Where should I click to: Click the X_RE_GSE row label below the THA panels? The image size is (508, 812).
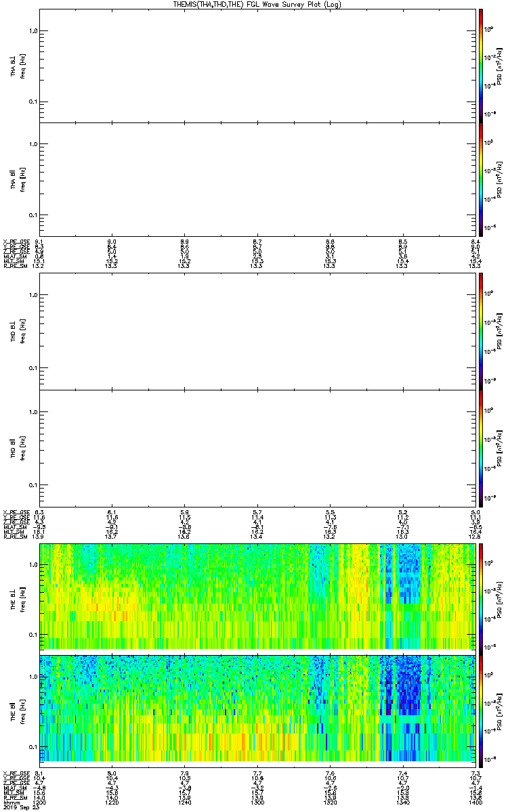click(15, 242)
